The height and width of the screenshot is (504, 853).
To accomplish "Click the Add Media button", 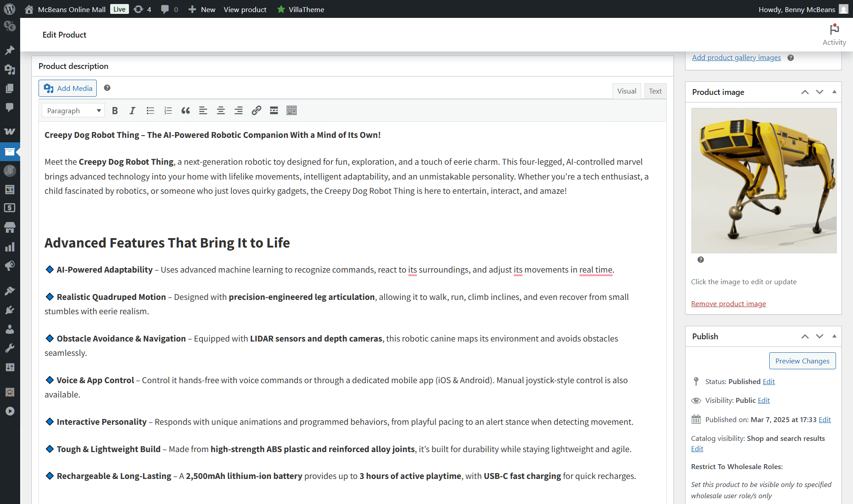I will pyautogui.click(x=68, y=88).
